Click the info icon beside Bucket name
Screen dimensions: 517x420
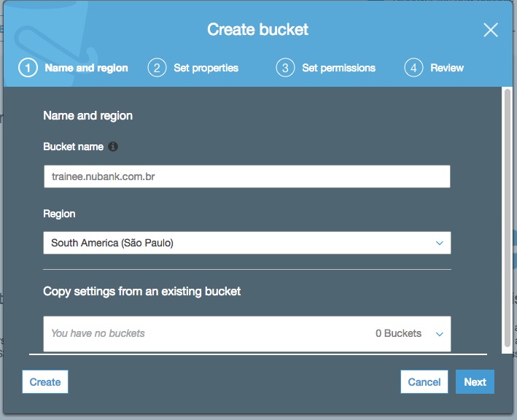pos(113,147)
